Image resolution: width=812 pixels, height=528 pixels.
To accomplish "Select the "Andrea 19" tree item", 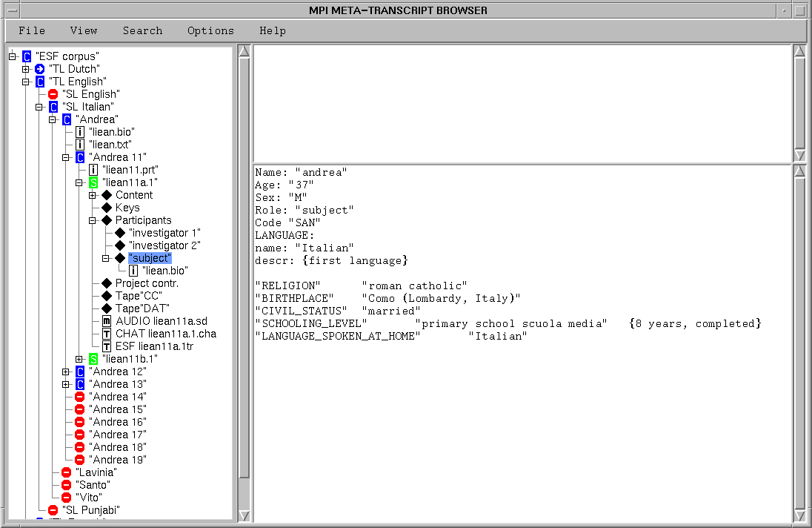I will [118, 460].
